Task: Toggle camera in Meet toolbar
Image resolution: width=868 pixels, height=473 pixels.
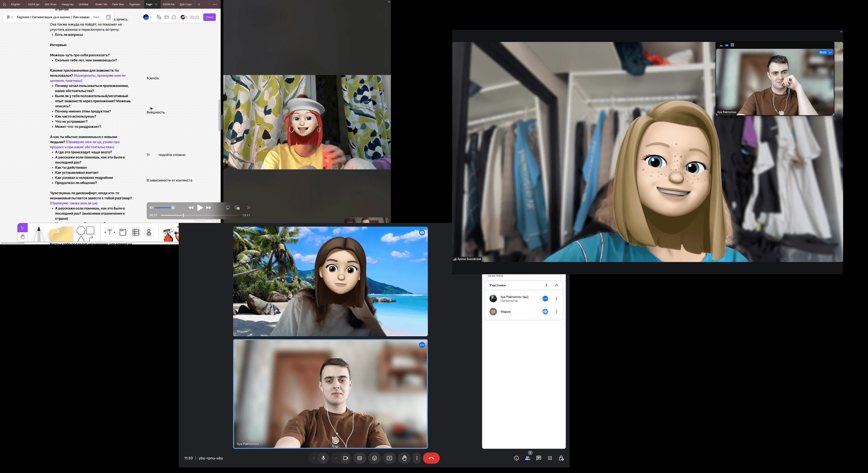Action: 346,458
